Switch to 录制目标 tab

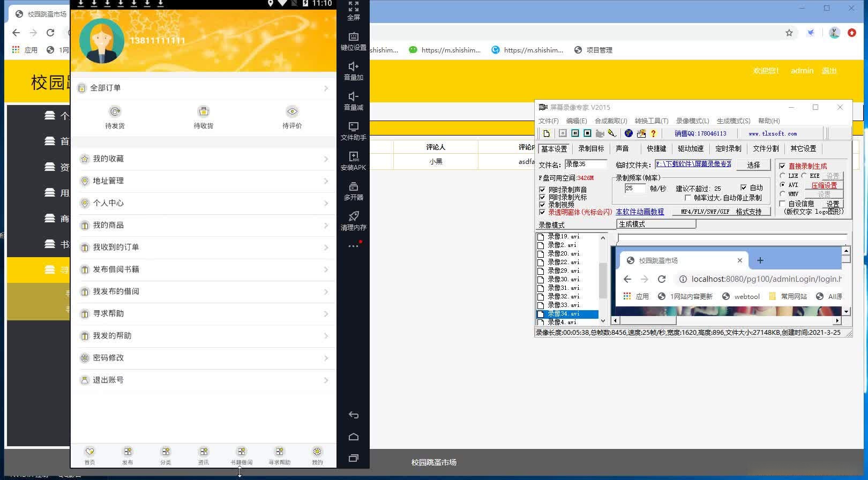point(591,149)
